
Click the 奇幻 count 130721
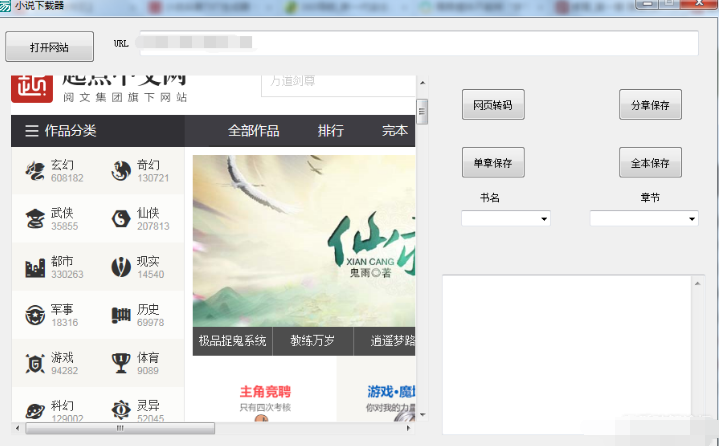[153, 178]
